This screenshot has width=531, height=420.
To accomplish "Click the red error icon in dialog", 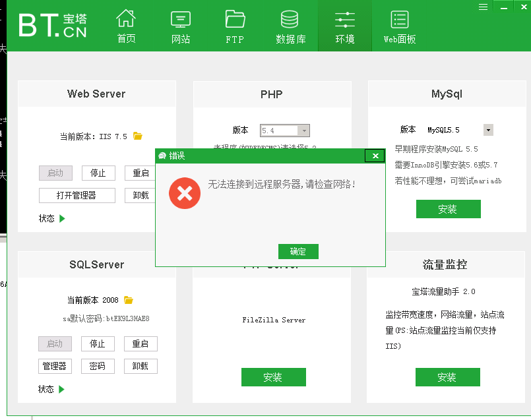I will [x=185, y=193].
